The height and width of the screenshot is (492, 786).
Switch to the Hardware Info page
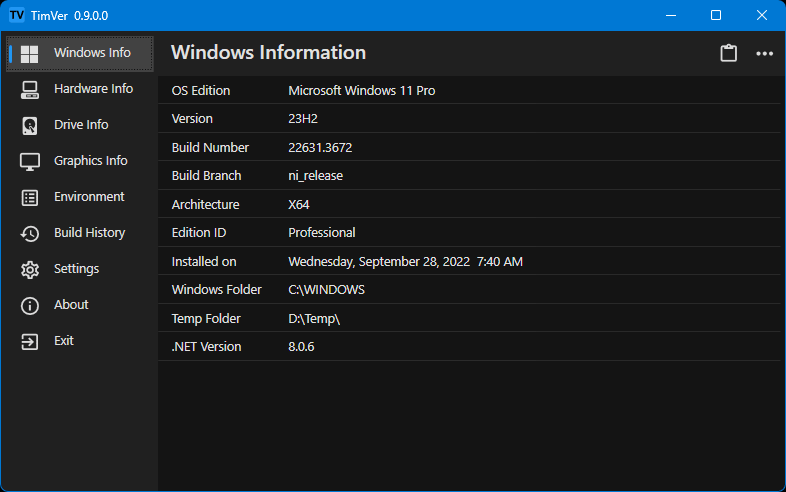point(93,89)
